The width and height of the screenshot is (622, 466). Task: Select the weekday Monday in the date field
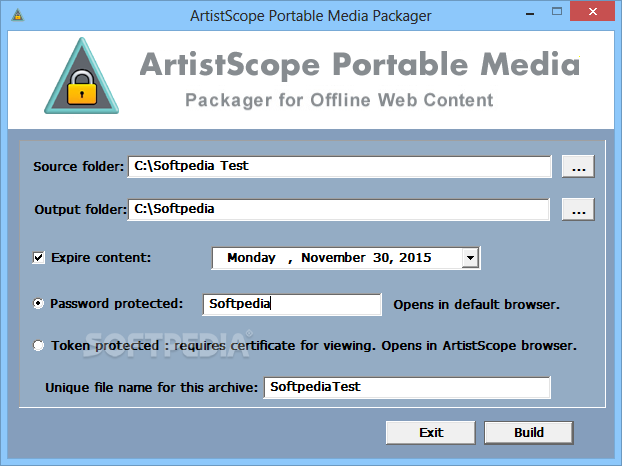point(251,258)
